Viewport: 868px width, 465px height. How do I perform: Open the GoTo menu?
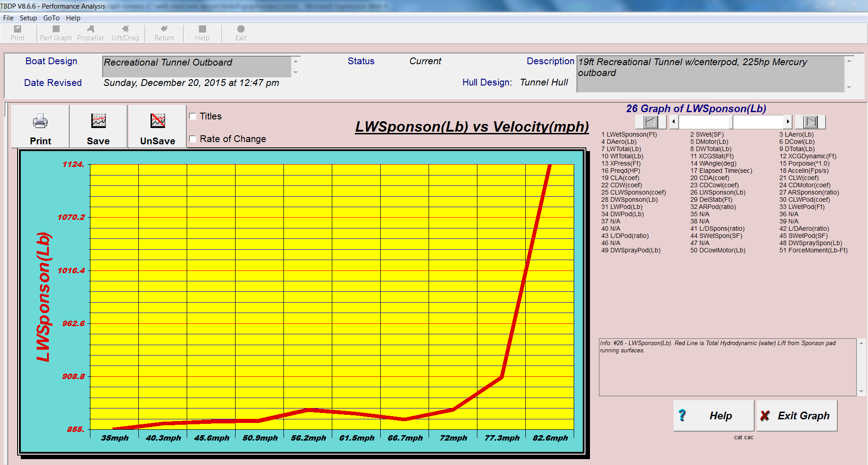51,18
